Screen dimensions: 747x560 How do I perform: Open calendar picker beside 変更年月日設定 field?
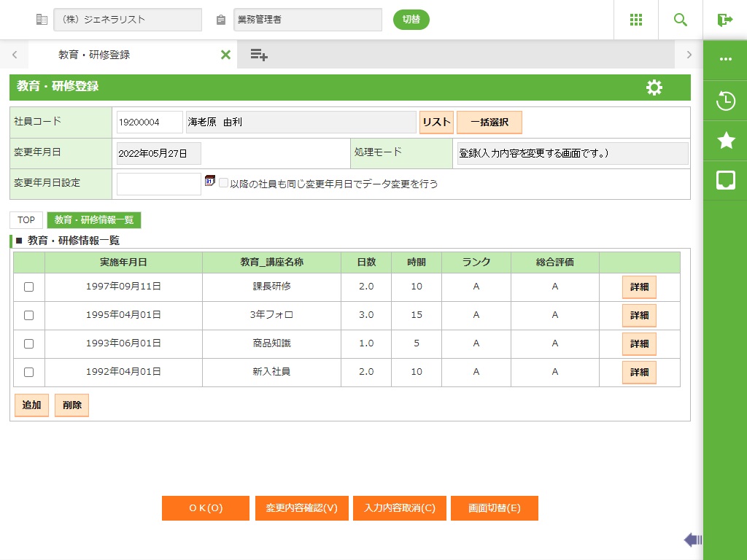click(210, 181)
